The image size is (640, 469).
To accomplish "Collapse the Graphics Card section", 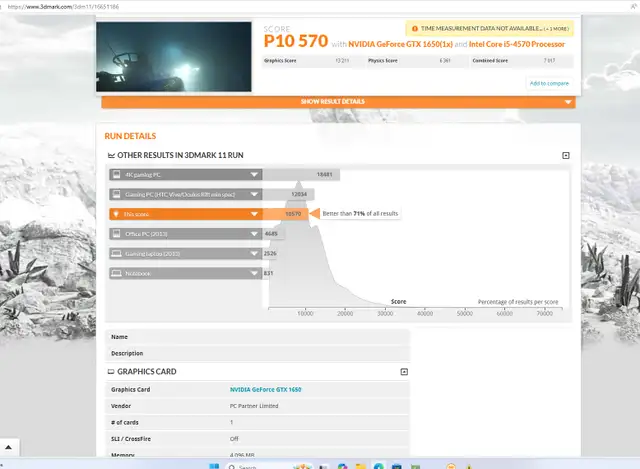I will tap(404, 372).
